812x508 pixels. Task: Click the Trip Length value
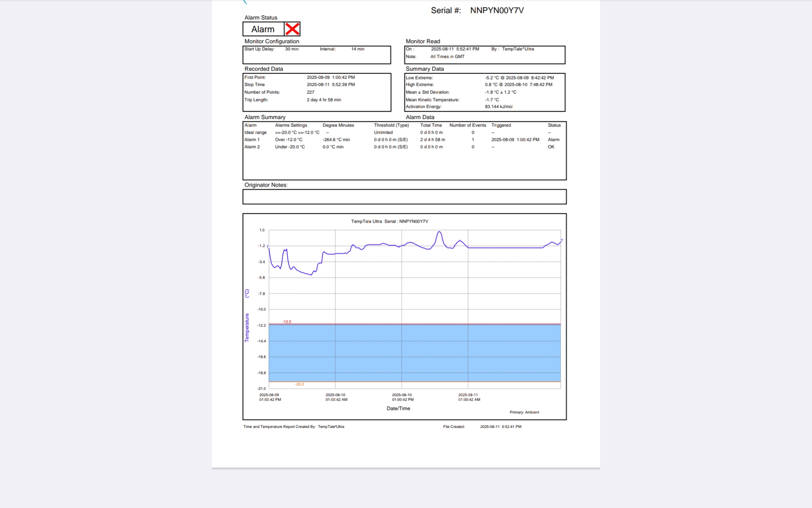(324, 100)
